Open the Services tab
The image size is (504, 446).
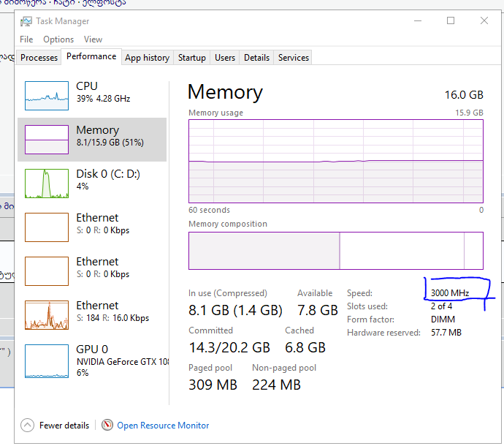(x=294, y=58)
